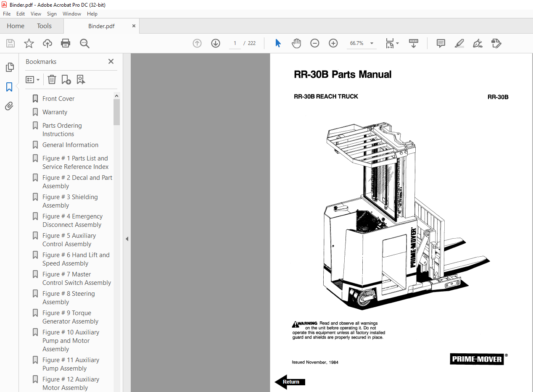Image resolution: width=533 pixels, height=392 pixels.
Task: Switch to the Tools tab
Action: pyautogui.click(x=44, y=26)
